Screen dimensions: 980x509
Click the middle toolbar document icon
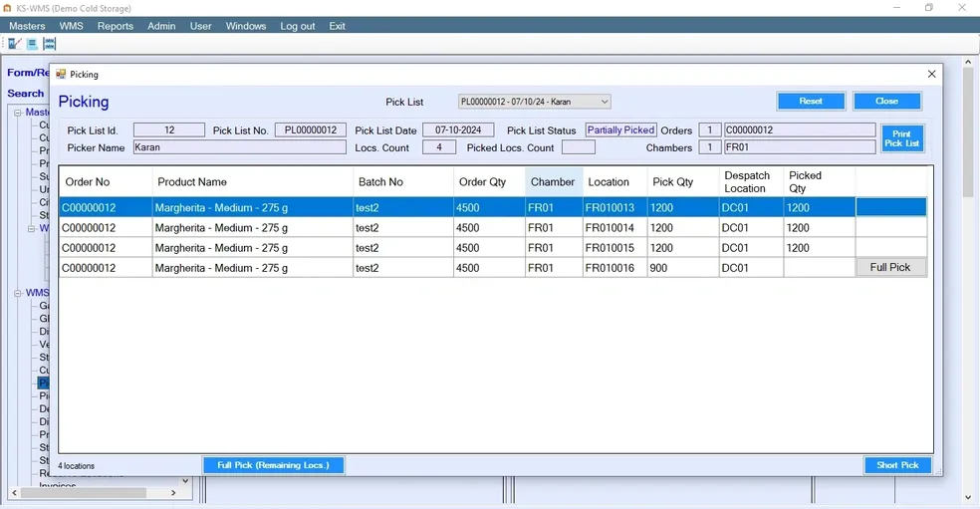click(x=32, y=44)
